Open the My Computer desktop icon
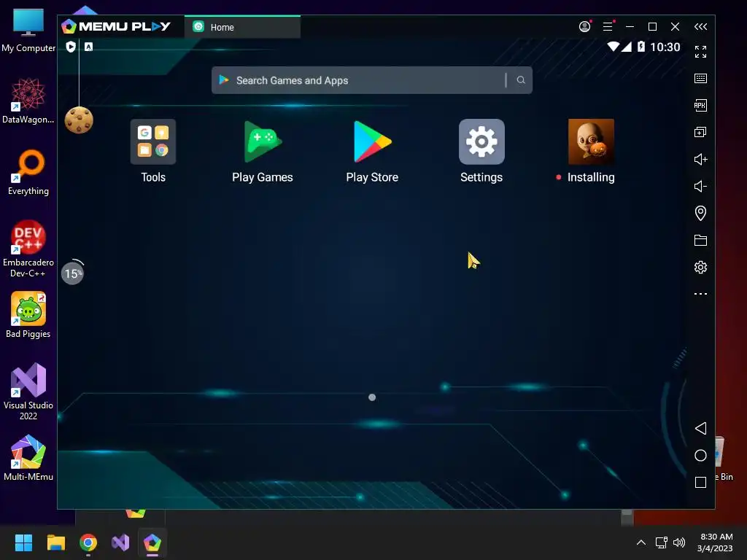This screenshot has width=747, height=560. coord(28,31)
